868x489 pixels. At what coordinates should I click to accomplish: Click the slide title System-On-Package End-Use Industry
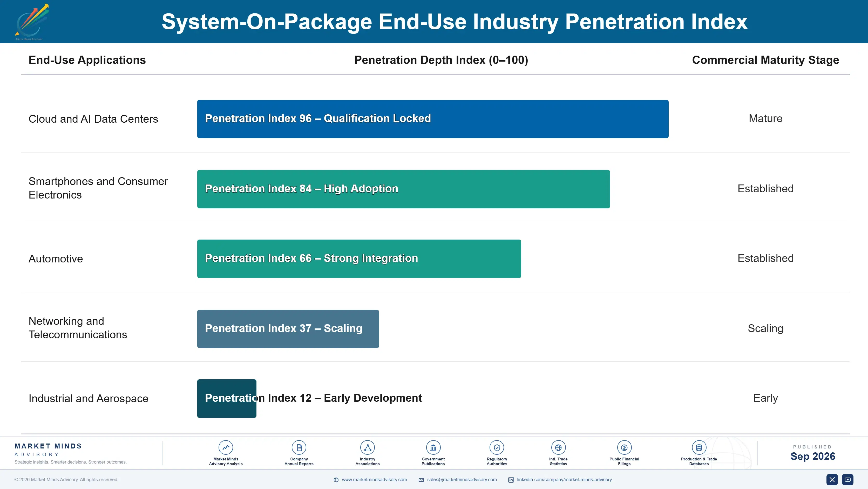pos(455,22)
